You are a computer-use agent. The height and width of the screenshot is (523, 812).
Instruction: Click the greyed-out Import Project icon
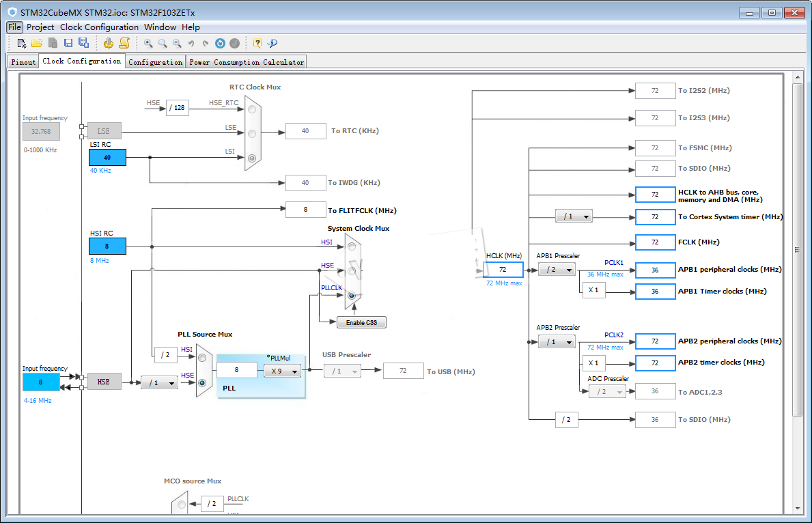click(53, 43)
